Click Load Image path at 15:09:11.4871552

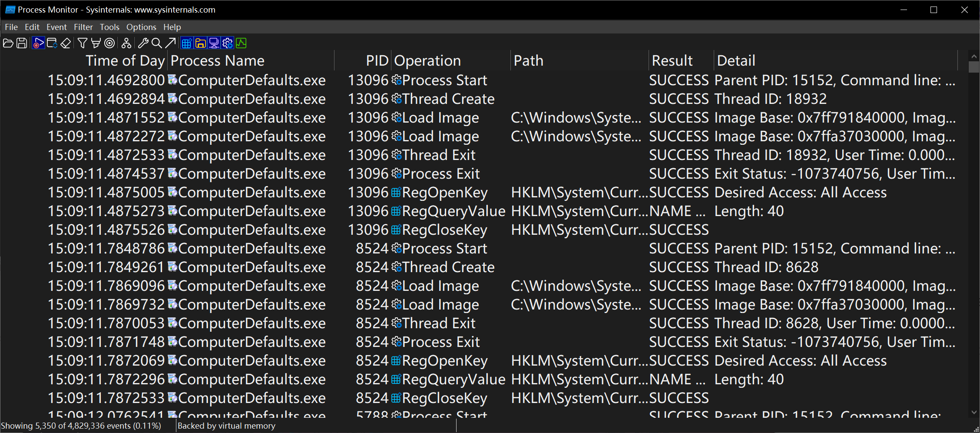click(576, 117)
